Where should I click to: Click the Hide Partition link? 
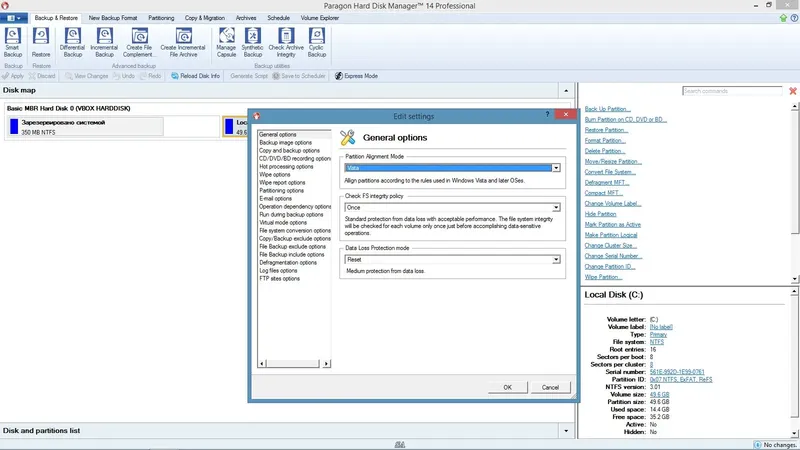pyautogui.click(x=600, y=214)
